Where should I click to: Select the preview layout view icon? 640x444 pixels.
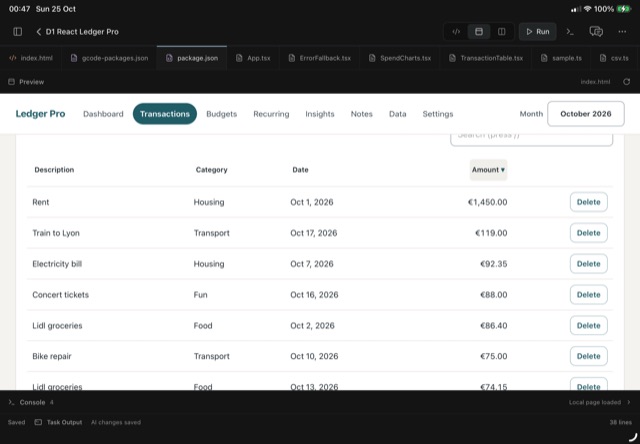click(479, 31)
